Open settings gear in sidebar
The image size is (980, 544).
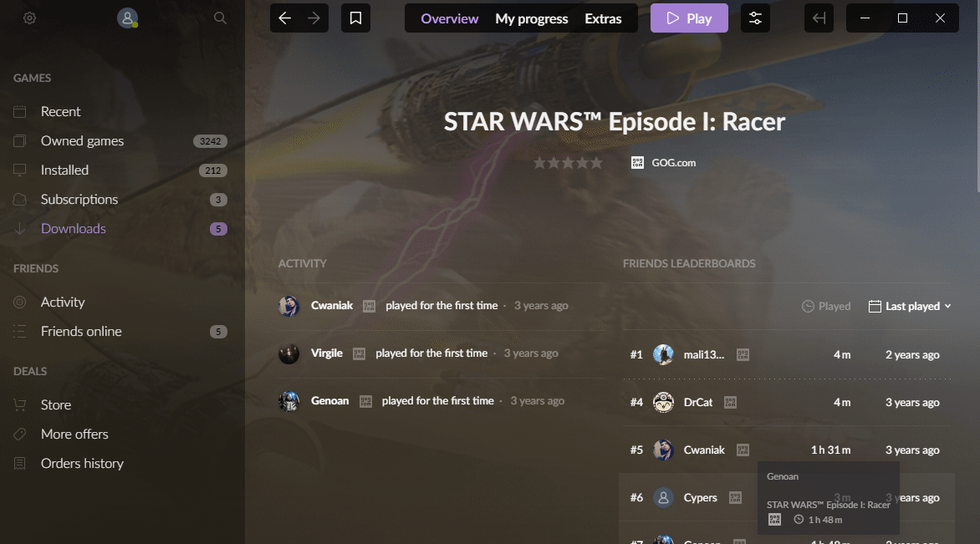click(x=29, y=18)
